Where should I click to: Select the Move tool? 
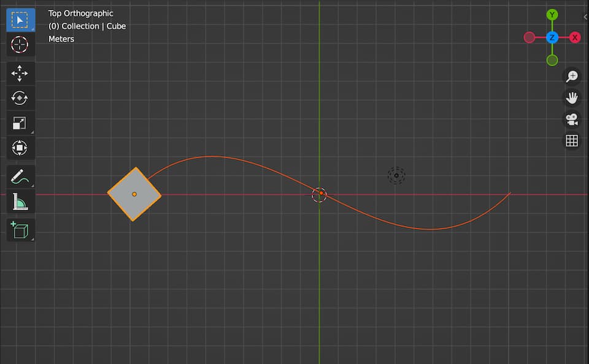(20, 74)
